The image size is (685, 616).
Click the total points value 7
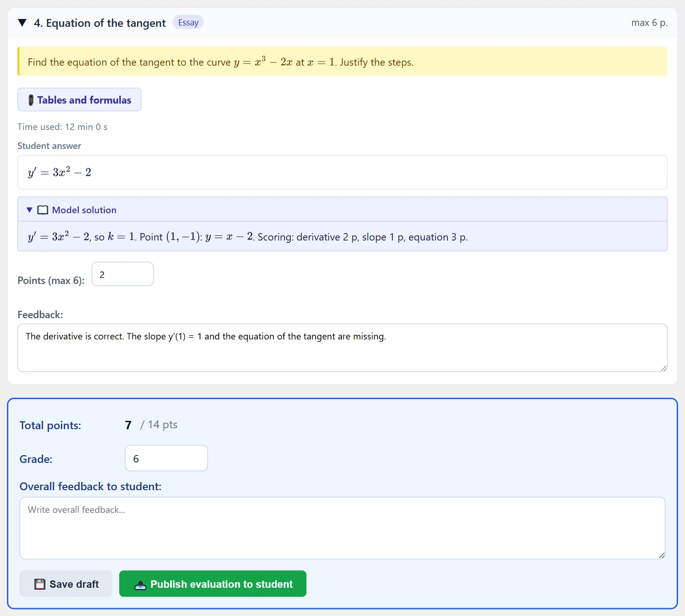point(128,425)
